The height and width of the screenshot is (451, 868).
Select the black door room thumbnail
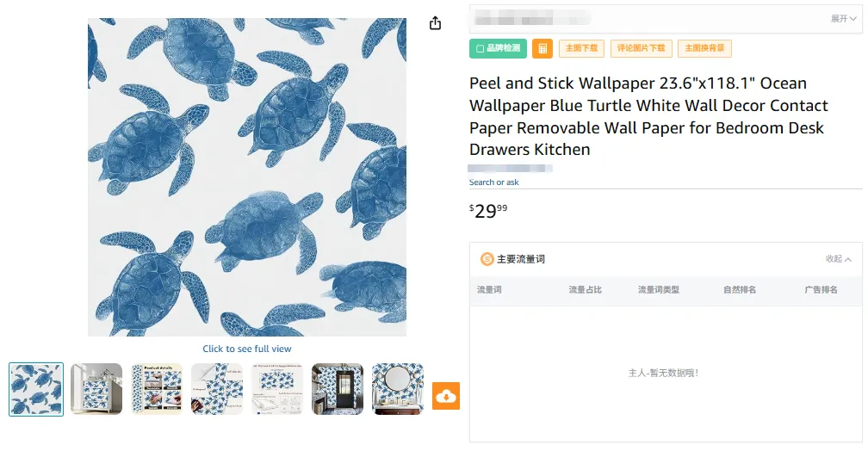tap(338, 389)
